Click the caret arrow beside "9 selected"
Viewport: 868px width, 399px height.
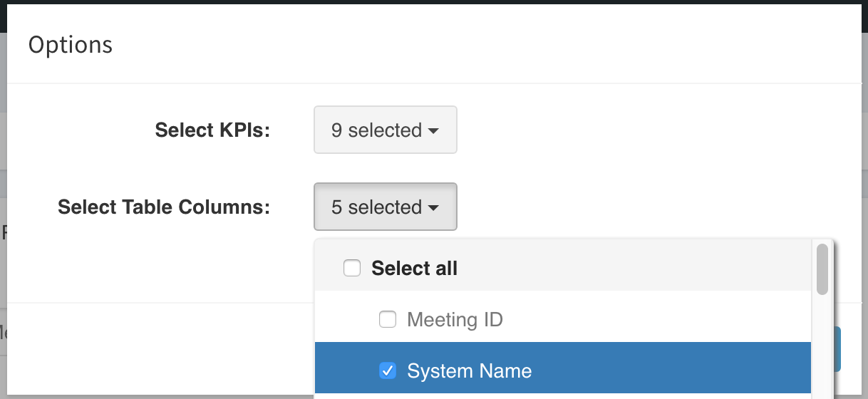pyautogui.click(x=433, y=131)
